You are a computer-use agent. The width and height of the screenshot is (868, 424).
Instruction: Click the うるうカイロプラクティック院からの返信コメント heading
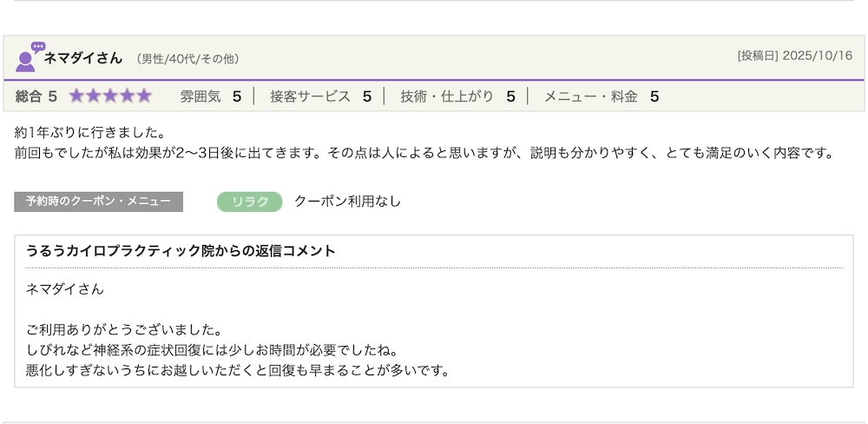181,251
